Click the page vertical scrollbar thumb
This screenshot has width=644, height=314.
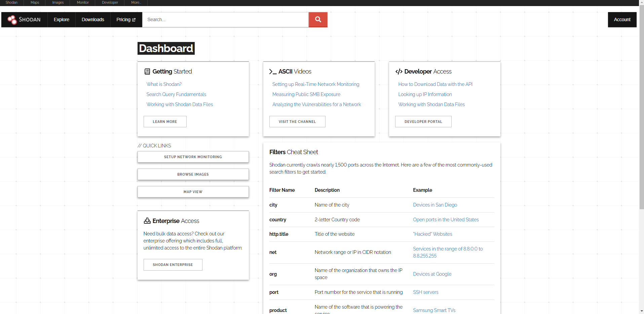(641, 107)
